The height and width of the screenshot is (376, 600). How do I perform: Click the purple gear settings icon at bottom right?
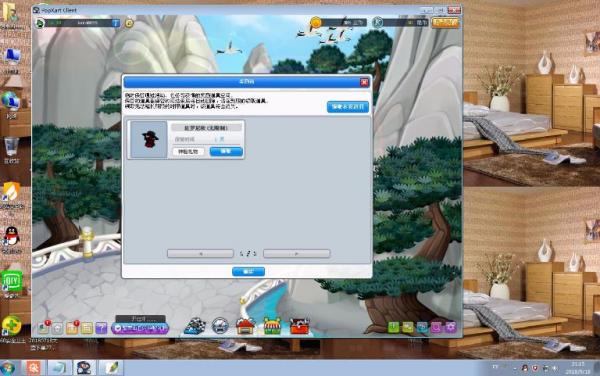point(451,327)
